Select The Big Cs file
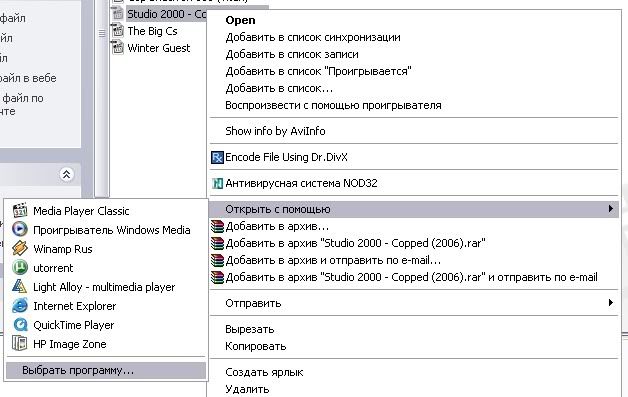Screen dimensions: 628x397 (152, 31)
